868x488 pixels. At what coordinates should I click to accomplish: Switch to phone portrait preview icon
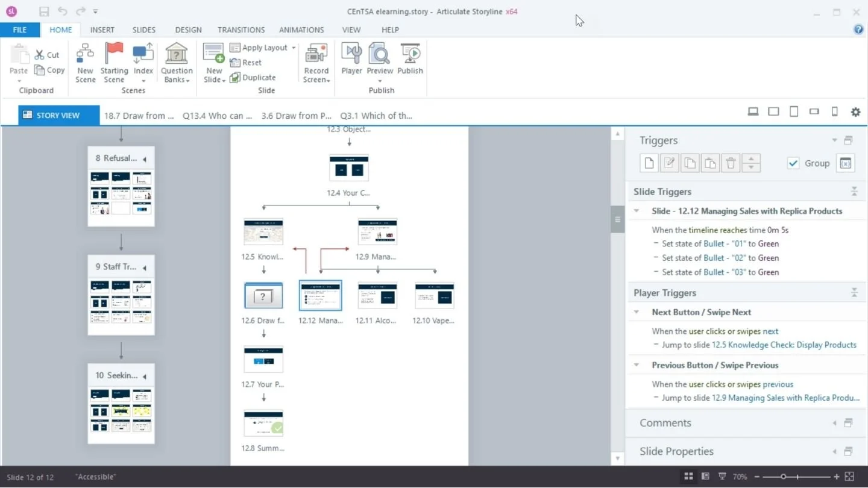835,111
